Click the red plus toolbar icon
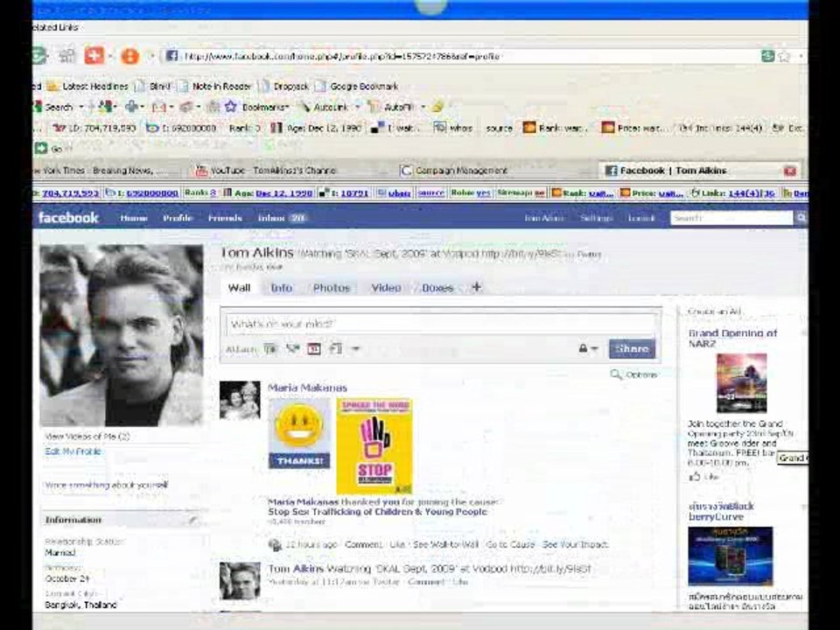 pos(94,55)
